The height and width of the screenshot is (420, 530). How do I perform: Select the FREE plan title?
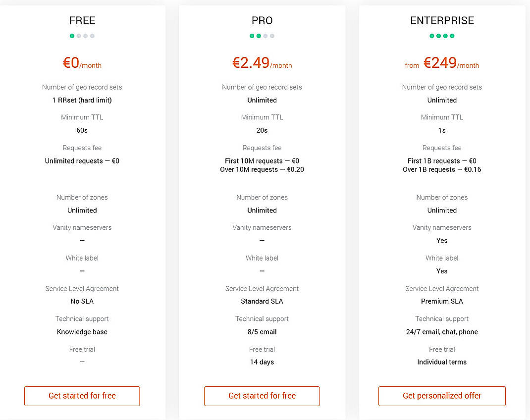(82, 21)
